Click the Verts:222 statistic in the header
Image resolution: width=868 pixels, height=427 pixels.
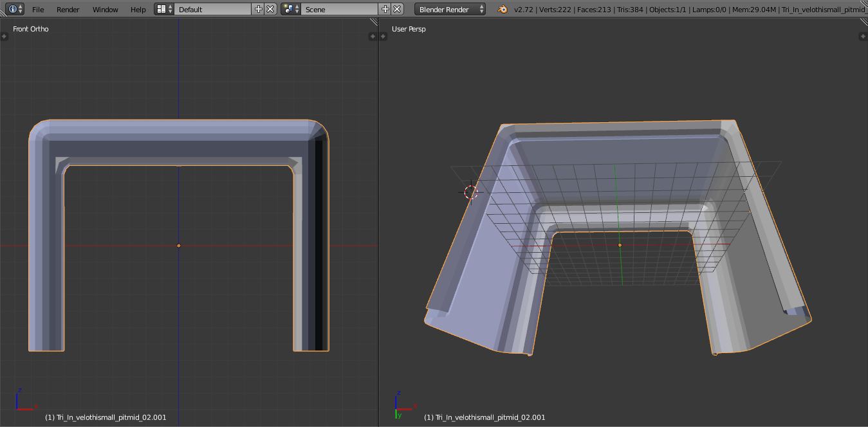pyautogui.click(x=555, y=10)
